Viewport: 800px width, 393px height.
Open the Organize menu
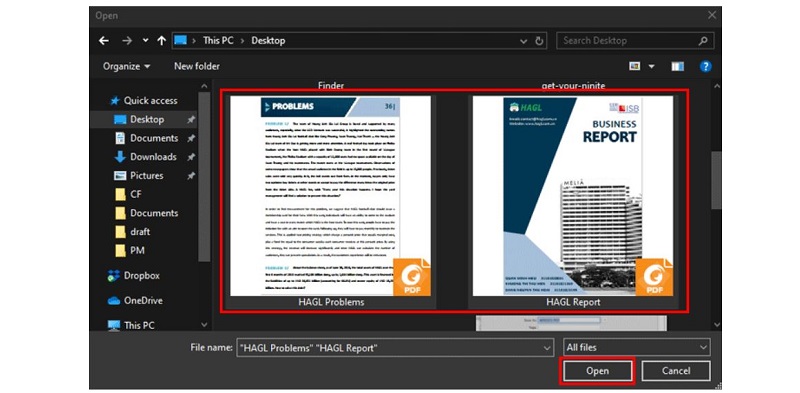pyautogui.click(x=127, y=66)
